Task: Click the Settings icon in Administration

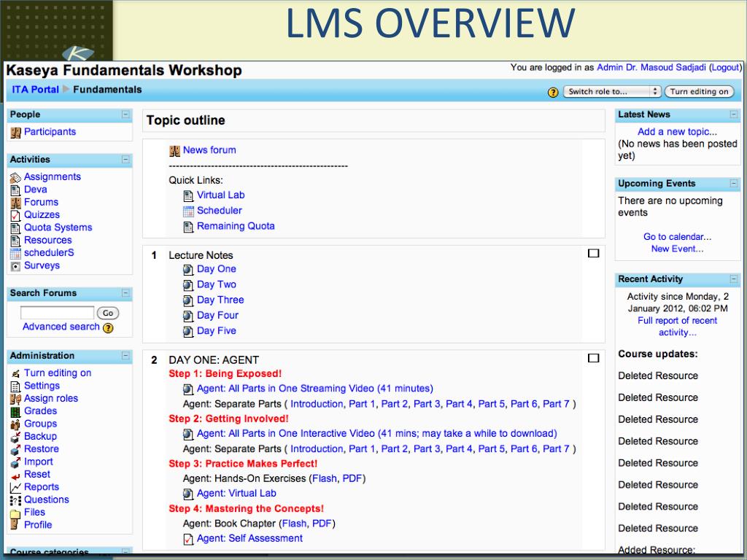Action: click(x=16, y=386)
